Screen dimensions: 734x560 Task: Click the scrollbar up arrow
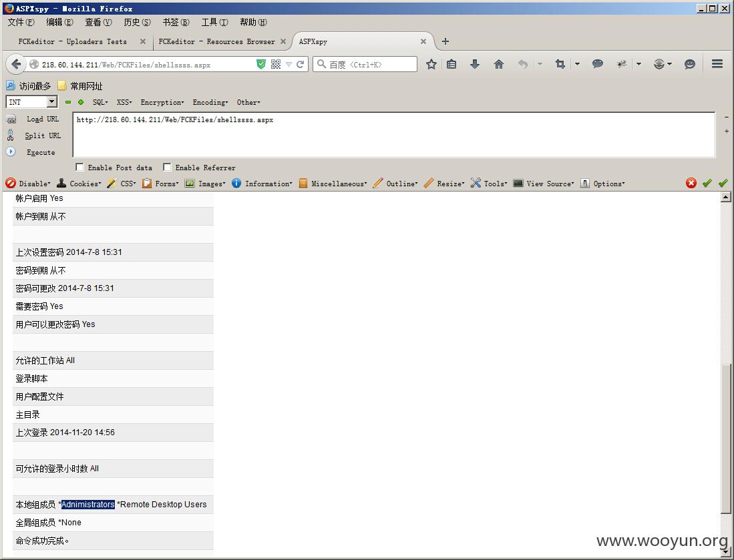point(725,197)
